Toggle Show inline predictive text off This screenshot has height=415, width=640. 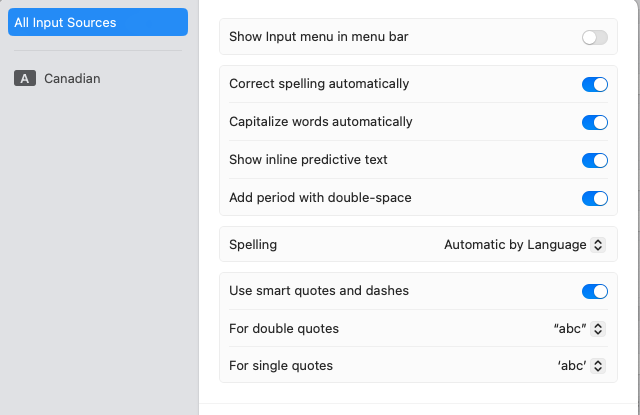click(x=594, y=160)
